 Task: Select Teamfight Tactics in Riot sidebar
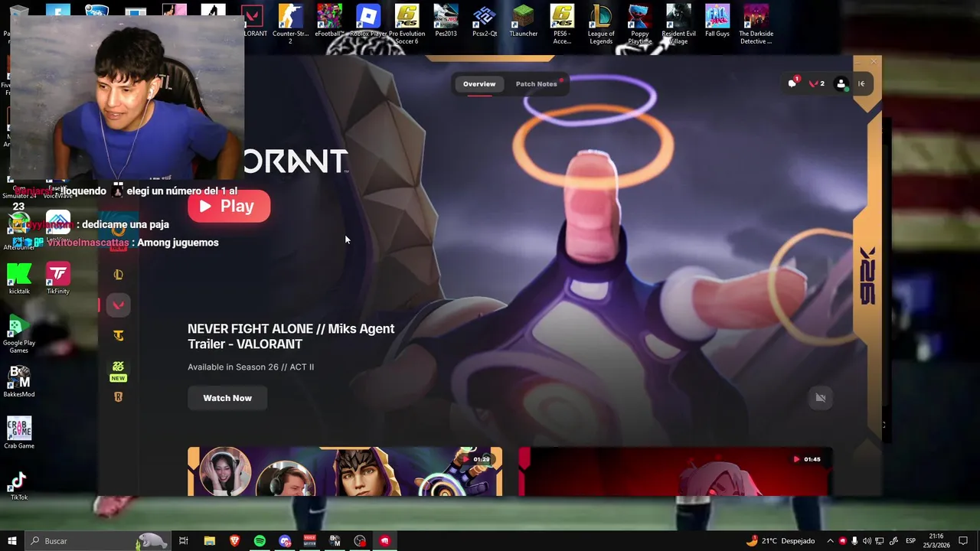coord(118,335)
